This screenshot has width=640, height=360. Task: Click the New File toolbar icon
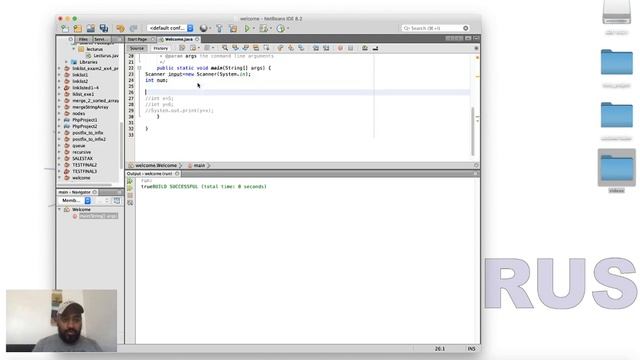click(65, 28)
